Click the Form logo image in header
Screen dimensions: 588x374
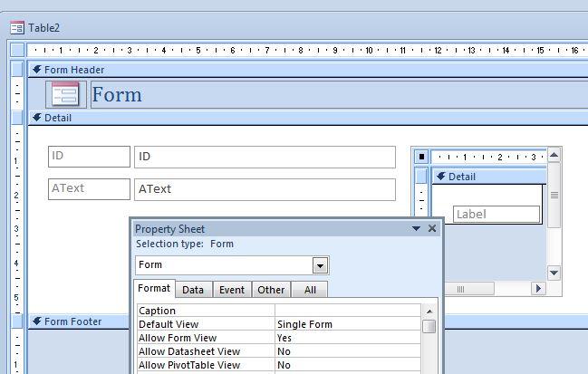click(x=65, y=94)
